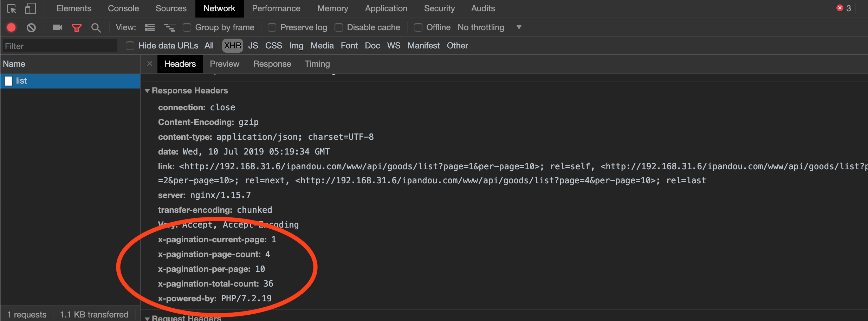The image size is (868, 321).
Task: Toggle the device toolbar icon
Action: [31, 8]
